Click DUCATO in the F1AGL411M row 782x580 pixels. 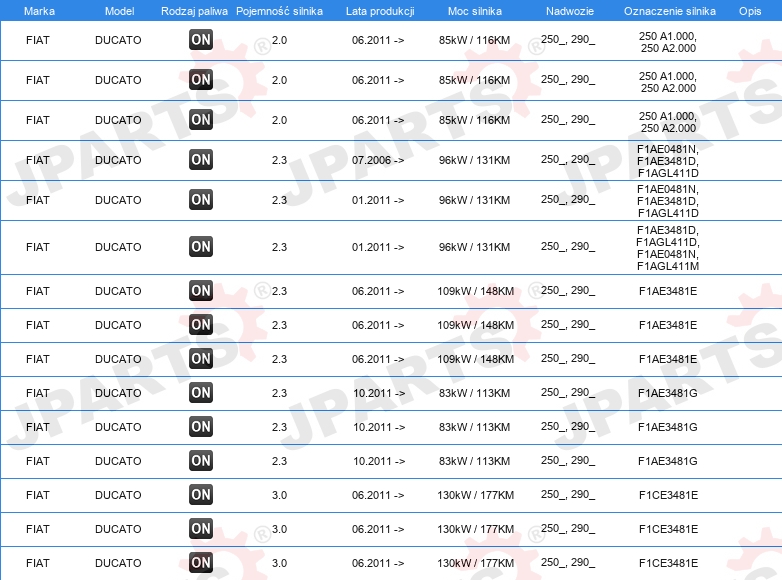118,247
